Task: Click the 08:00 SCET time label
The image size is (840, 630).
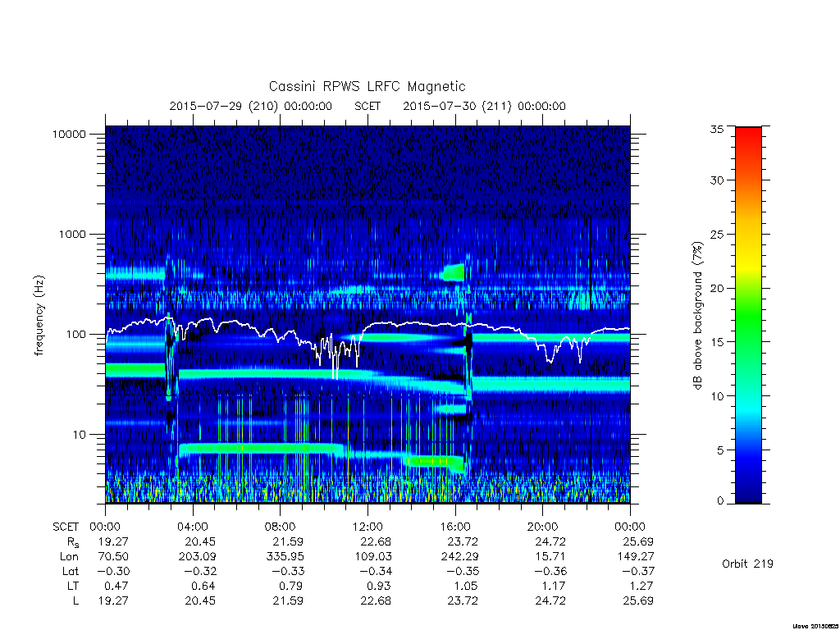Action: tap(281, 527)
